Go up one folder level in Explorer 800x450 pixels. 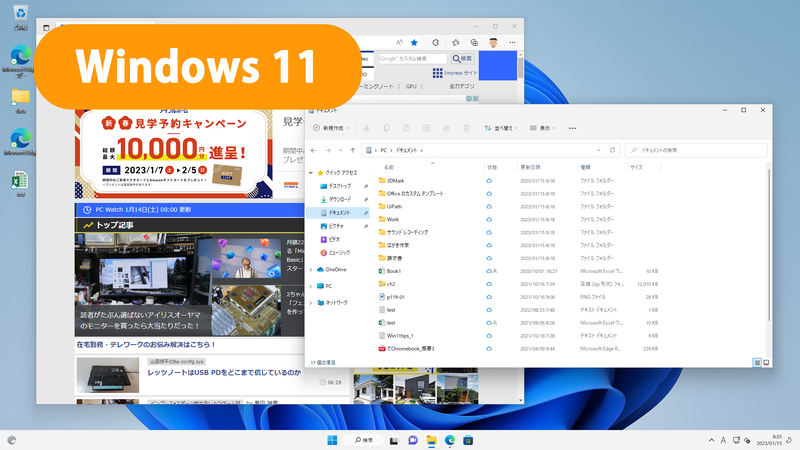click(353, 151)
